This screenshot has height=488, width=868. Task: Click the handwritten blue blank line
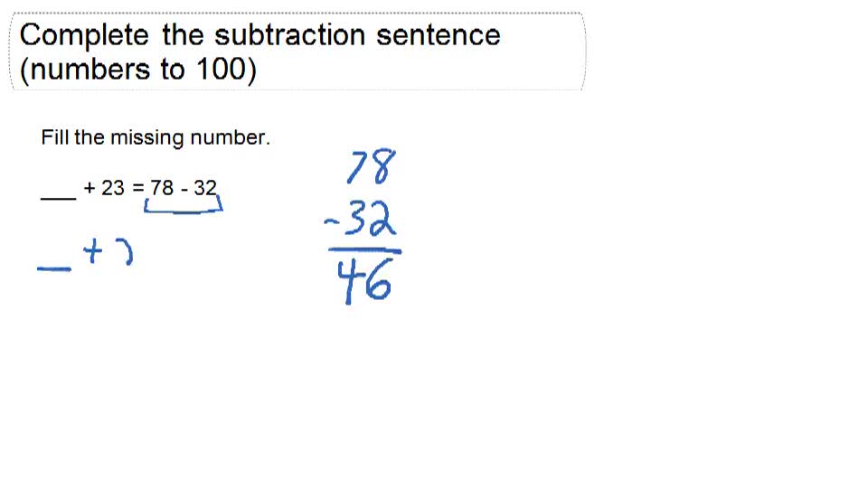[54, 268]
